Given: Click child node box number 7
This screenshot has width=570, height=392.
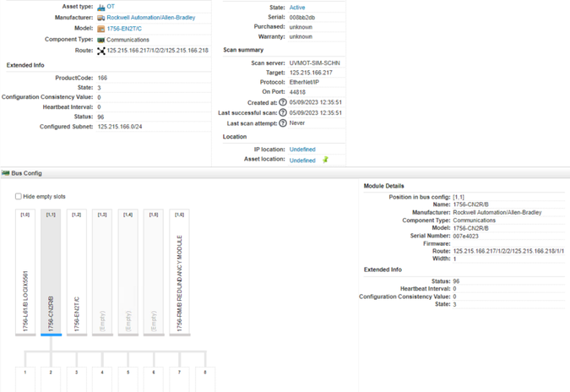Looking at the screenshot, I should 179,378.
